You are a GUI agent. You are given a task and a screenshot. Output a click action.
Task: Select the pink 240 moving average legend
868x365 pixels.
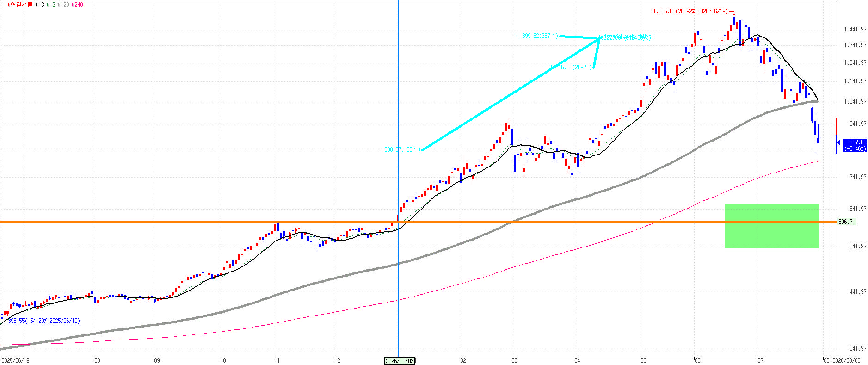tap(77, 5)
